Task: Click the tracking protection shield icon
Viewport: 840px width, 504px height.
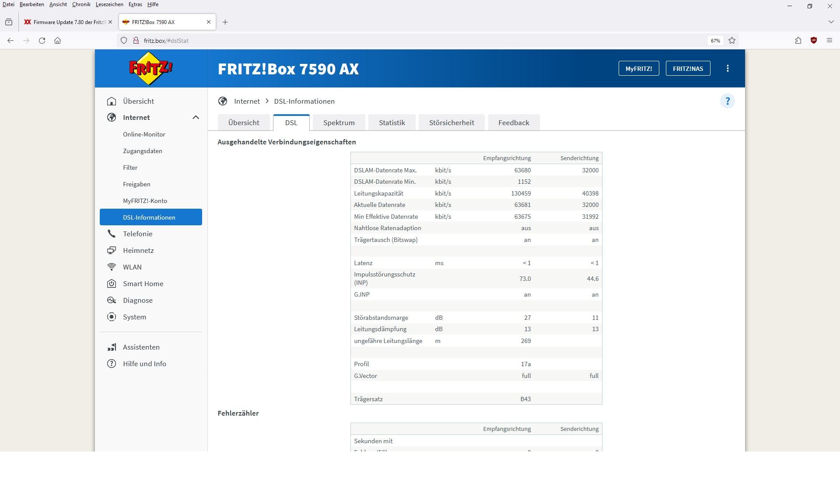Action: point(124,40)
